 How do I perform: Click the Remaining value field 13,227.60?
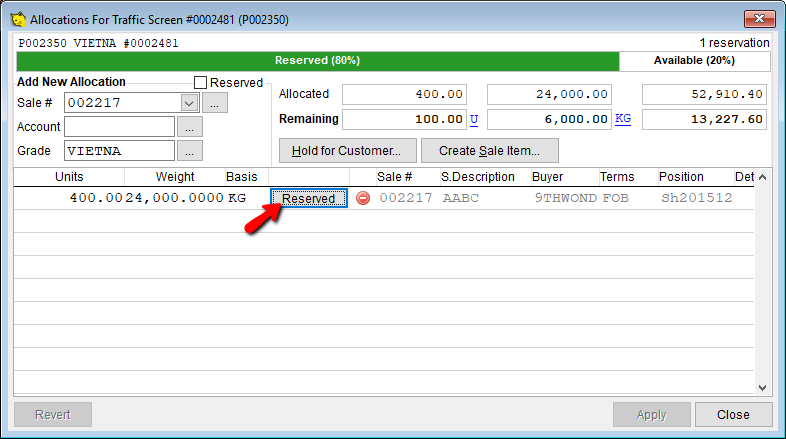click(704, 119)
